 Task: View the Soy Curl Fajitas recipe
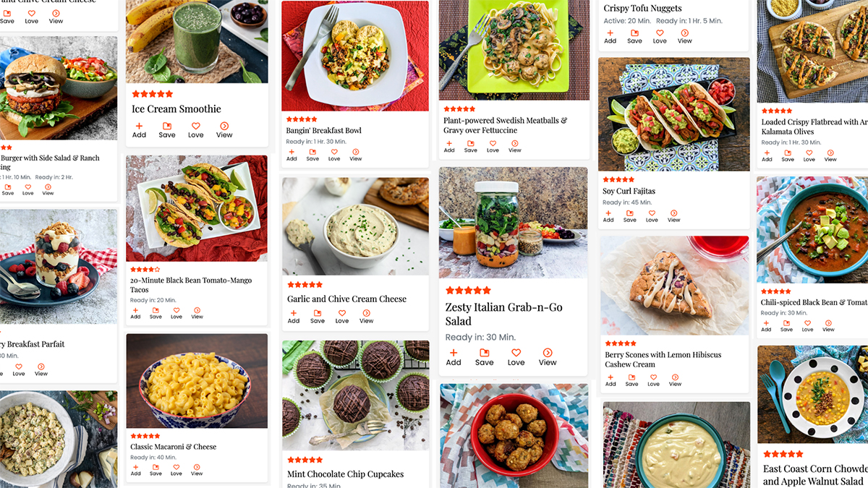(674, 216)
